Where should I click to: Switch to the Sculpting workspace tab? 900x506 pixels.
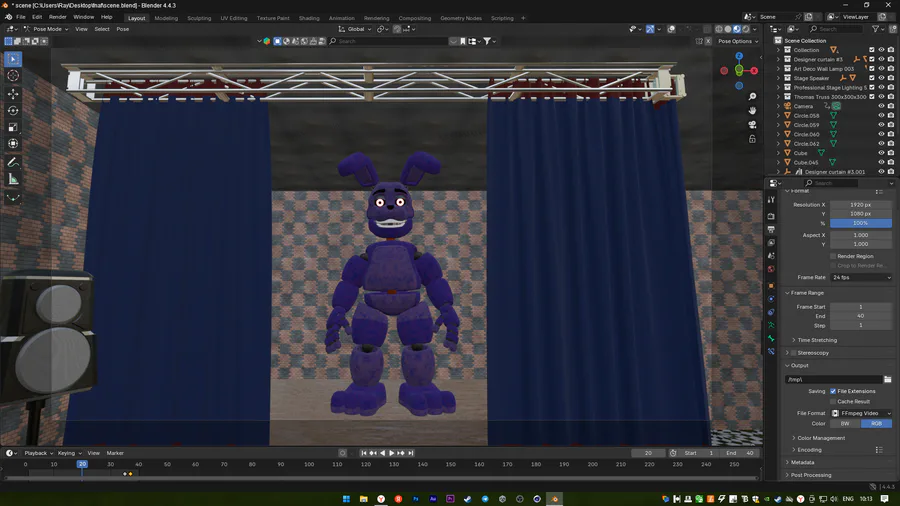pos(199,18)
